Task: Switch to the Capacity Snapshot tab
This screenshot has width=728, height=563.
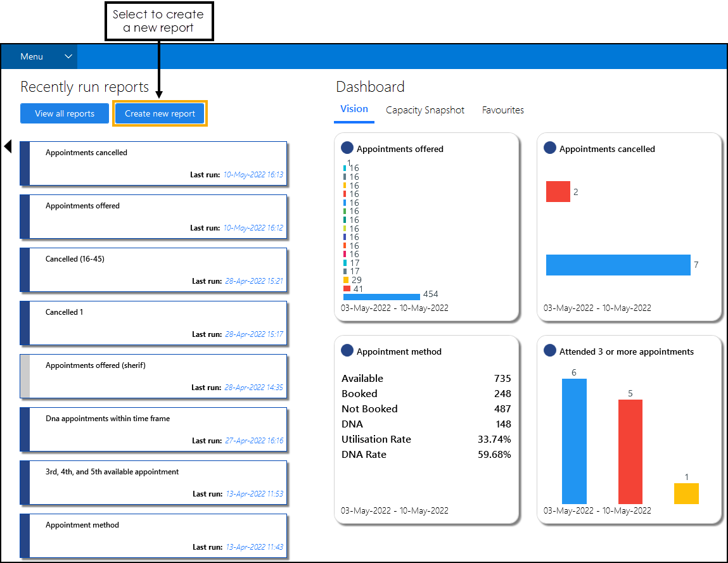Action: coord(425,110)
